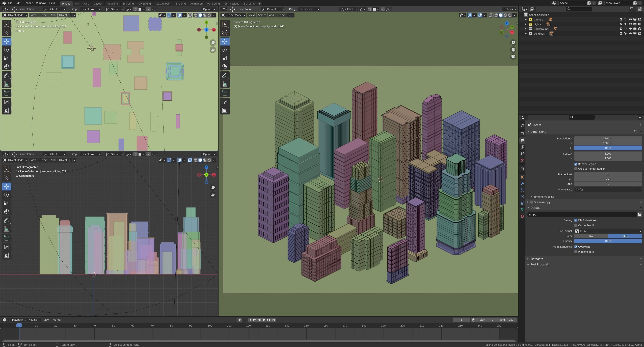Open the Keying menu in timeline
Image resolution: width=644 pixels, height=347 pixels.
(x=34, y=320)
